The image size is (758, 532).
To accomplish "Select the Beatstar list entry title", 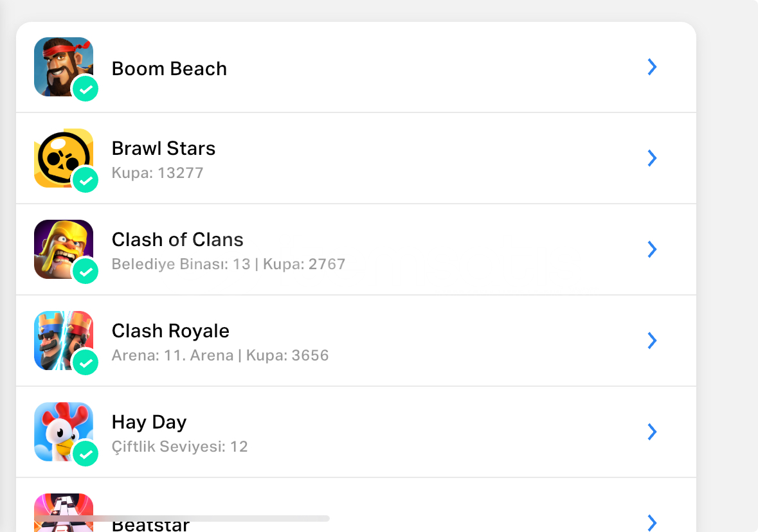I will [x=150, y=525].
